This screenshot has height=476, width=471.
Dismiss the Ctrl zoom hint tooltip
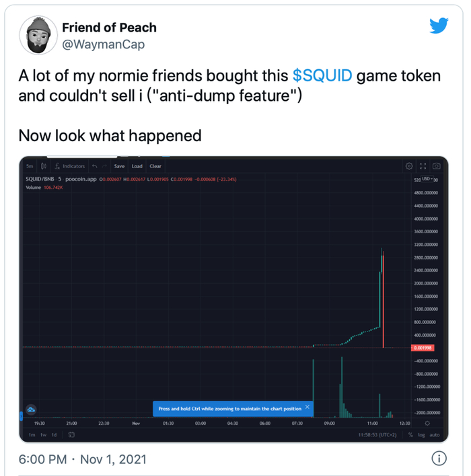coord(307,407)
